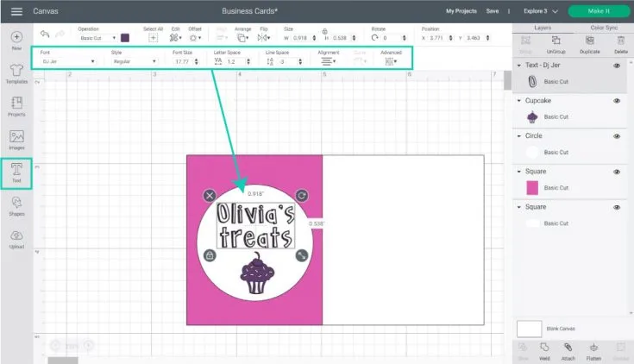Click the Undo arrow
The height and width of the screenshot is (364, 634).
click(44, 37)
